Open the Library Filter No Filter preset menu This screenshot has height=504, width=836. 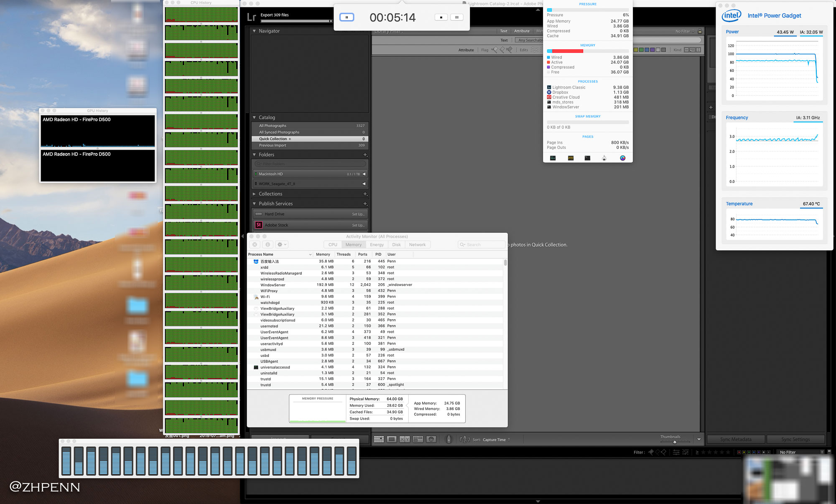point(685,31)
